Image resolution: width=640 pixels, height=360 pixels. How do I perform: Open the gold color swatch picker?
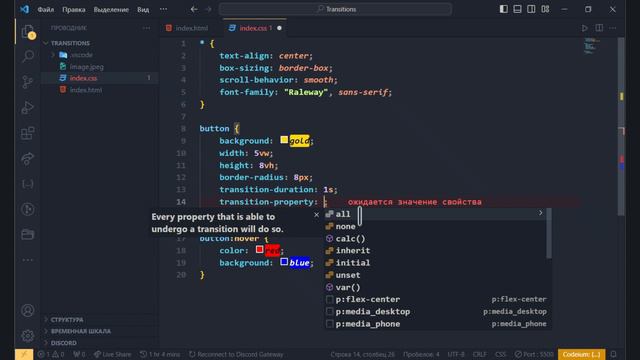click(284, 140)
